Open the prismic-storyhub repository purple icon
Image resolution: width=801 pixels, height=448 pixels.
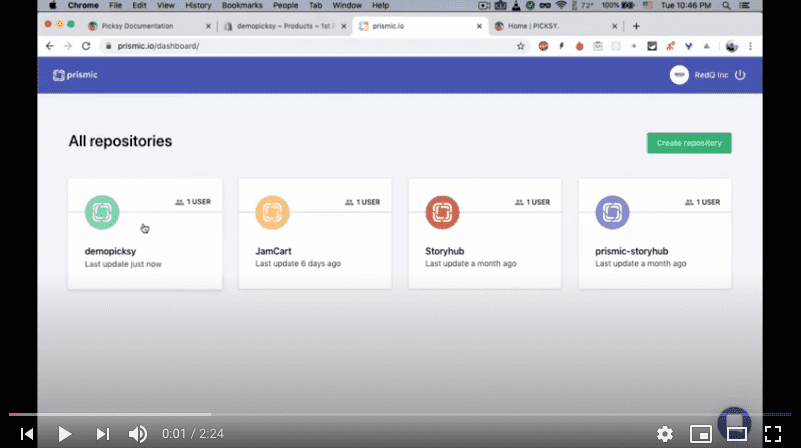(612, 212)
